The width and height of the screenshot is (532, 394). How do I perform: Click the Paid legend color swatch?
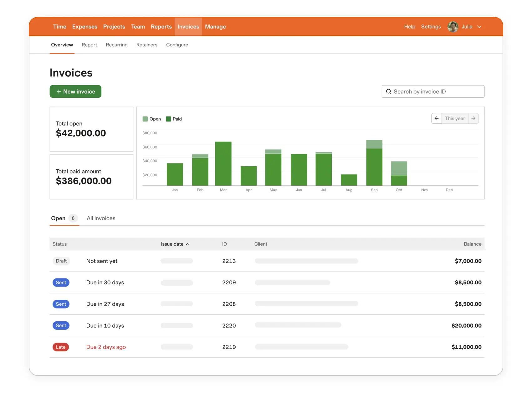168,119
